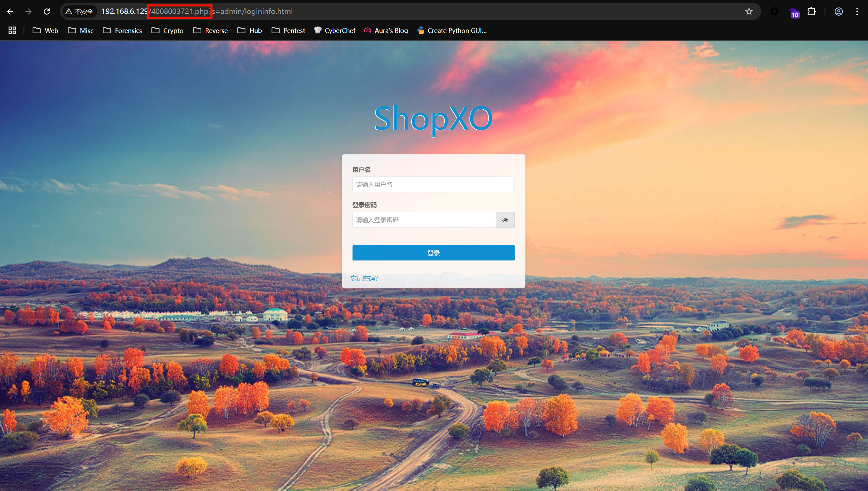Click the browser back arrow

click(10, 12)
